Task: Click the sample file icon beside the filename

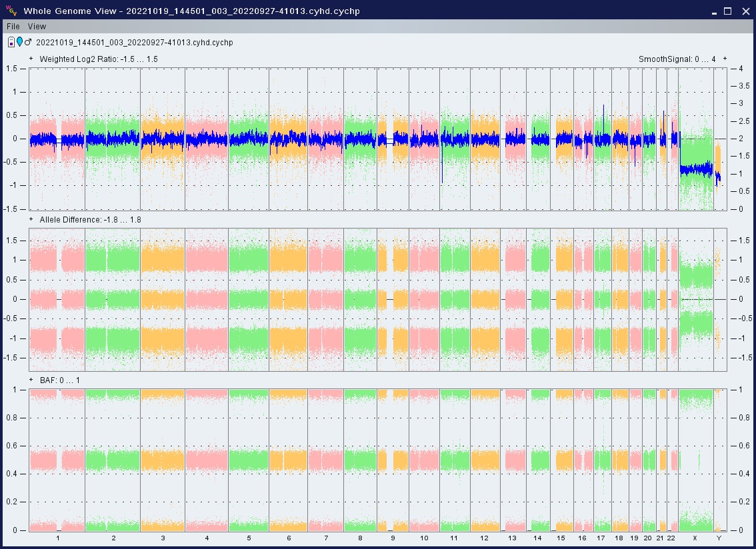Action: (11, 42)
